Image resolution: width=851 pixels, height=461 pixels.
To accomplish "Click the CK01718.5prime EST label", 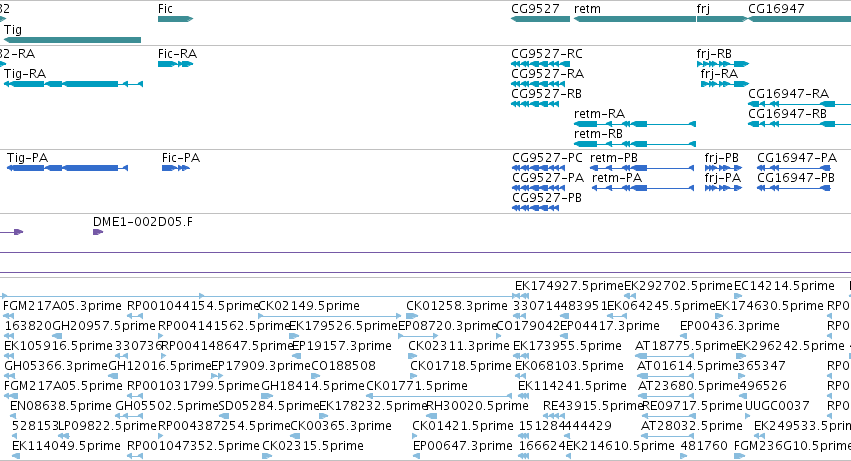I will click(461, 367).
